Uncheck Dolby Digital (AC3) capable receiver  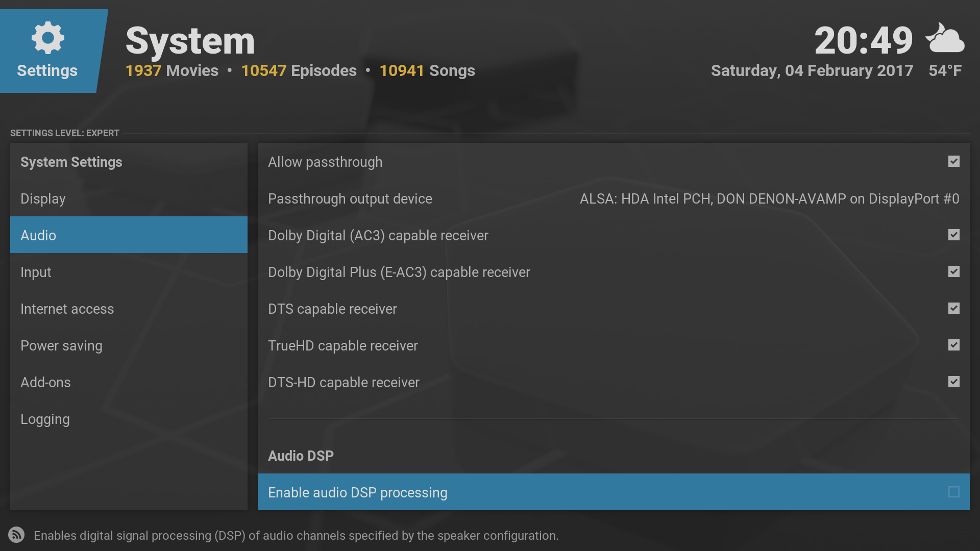(953, 235)
